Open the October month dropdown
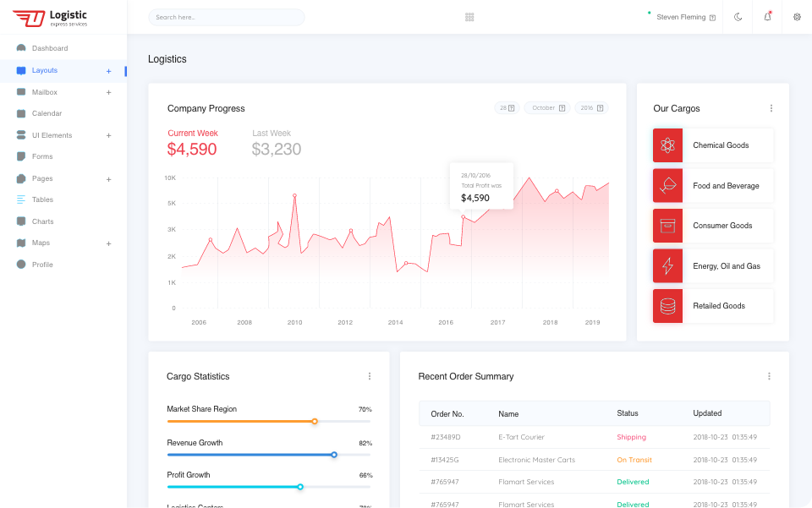The height and width of the screenshot is (508, 812). point(548,108)
